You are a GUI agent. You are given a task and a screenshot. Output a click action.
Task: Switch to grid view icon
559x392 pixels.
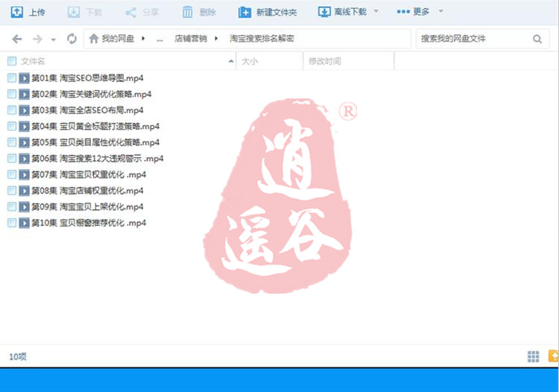coord(534,356)
